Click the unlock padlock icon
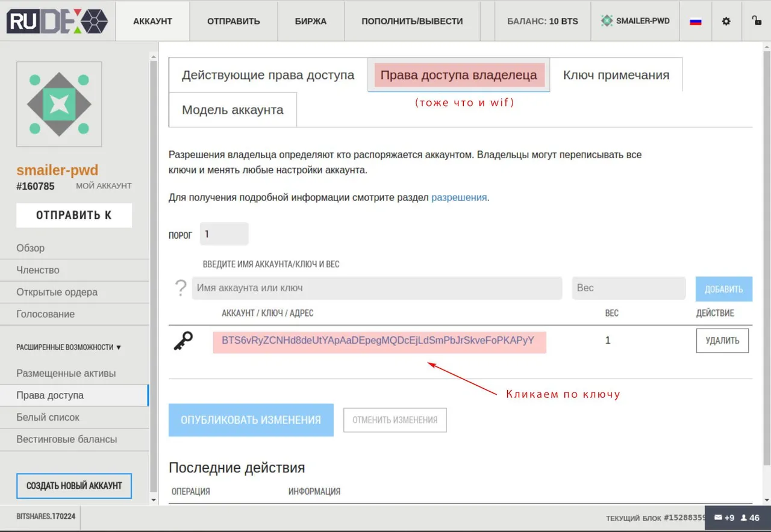 pyautogui.click(x=757, y=20)
